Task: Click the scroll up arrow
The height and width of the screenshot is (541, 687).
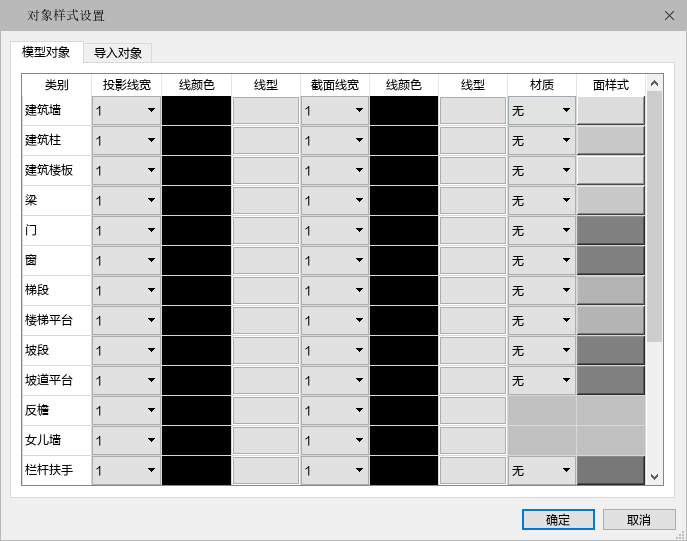Action: click(655, 83)
